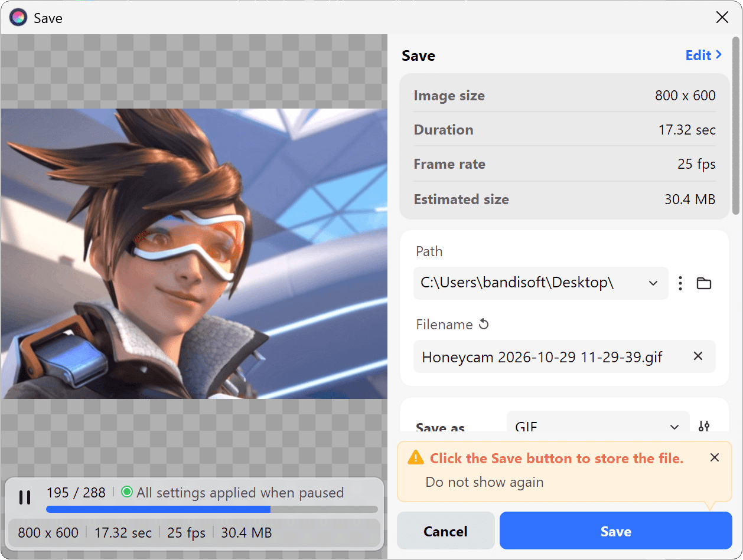743x560 pixels.
Task: Click the Duration value 17.32 sec
Action: tap(687, 130)
